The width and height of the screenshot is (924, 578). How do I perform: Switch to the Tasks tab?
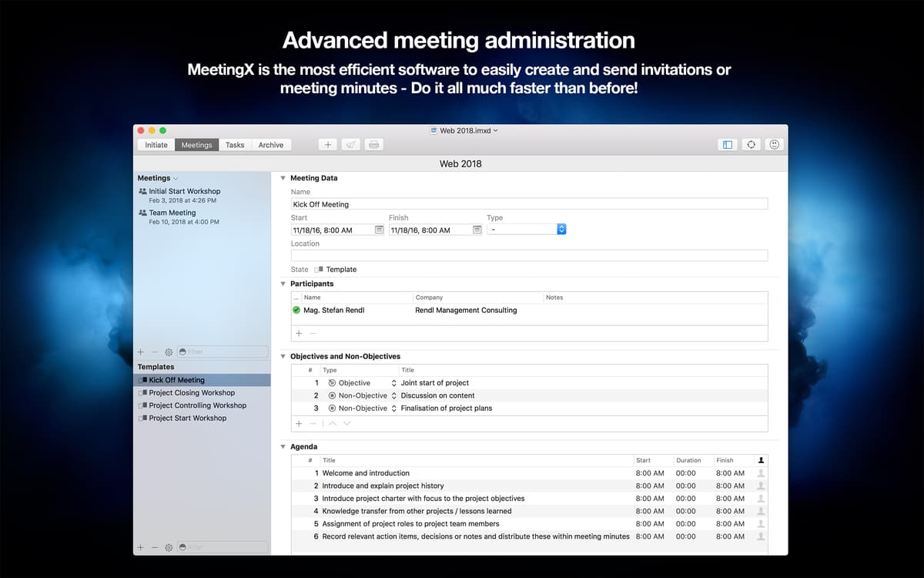[x=235, y=145]
